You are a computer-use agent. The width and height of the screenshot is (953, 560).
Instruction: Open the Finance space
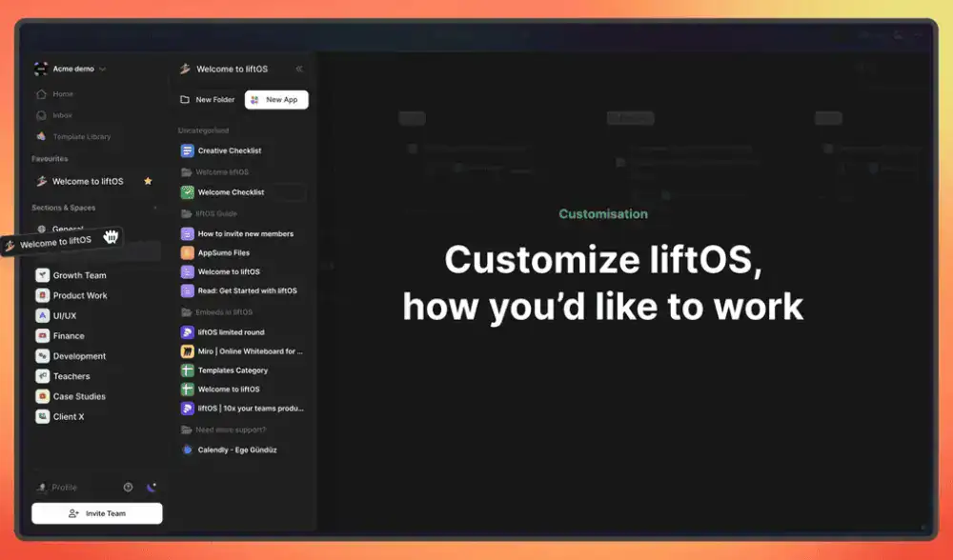click(69, 336)
